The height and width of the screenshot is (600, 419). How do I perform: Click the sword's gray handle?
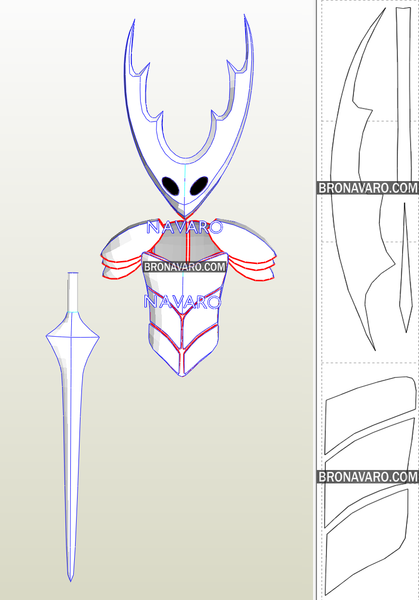pos(73,292)
